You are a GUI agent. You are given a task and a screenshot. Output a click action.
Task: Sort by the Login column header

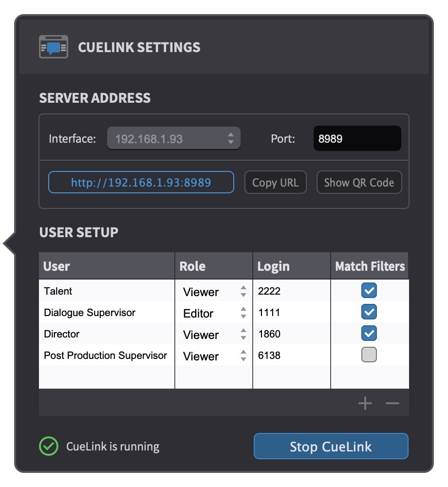point(292,266)
